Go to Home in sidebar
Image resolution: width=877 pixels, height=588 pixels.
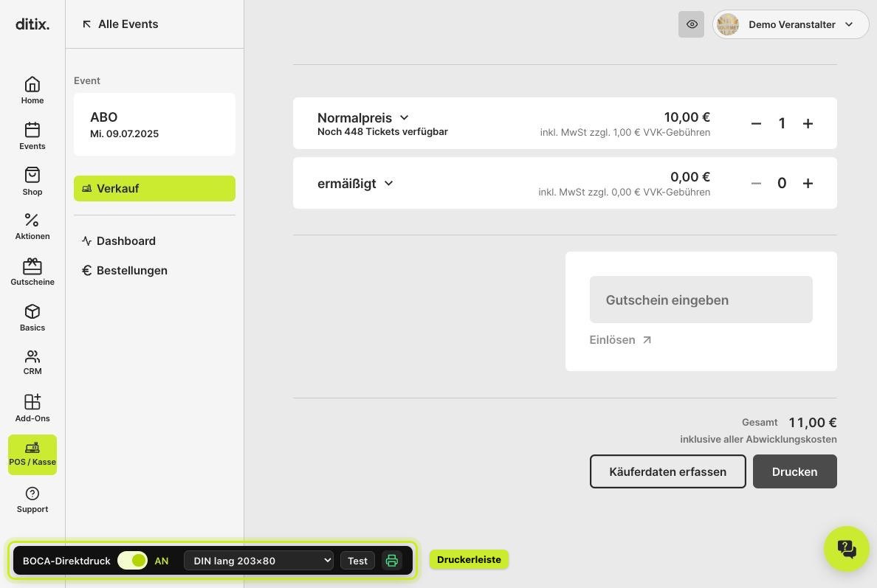coord(32,91)
